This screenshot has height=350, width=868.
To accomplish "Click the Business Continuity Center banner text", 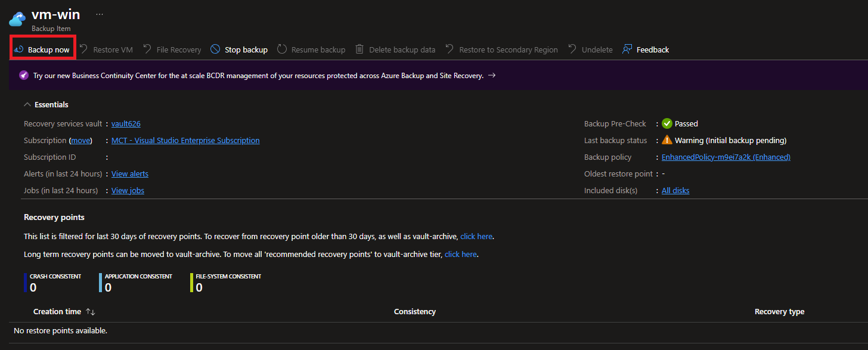I will click(258, 76).
